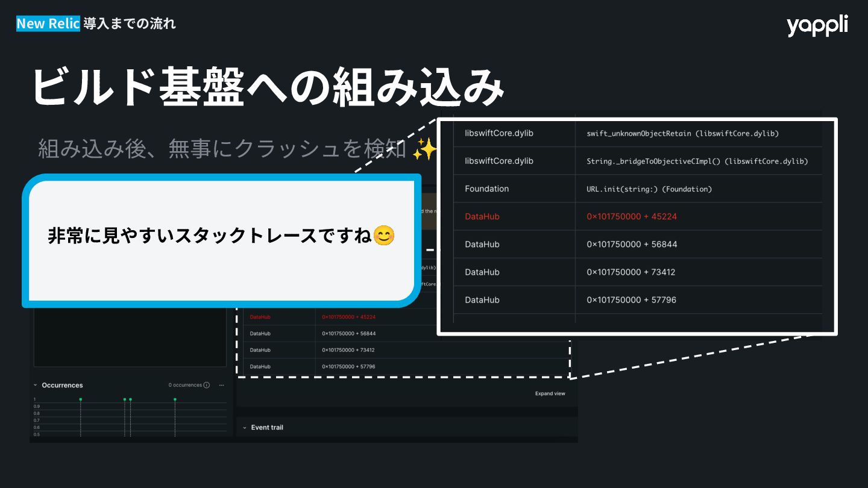Collapse the Event trail section chevron
The height and width of the screenshot is (488, 868).
pyautogui.click(x=245, y=427)
